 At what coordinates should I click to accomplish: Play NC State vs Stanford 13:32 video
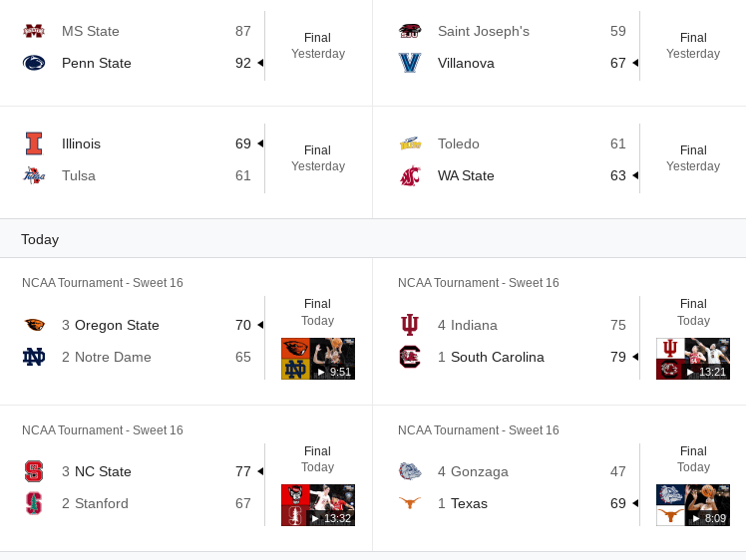point(318,505)
